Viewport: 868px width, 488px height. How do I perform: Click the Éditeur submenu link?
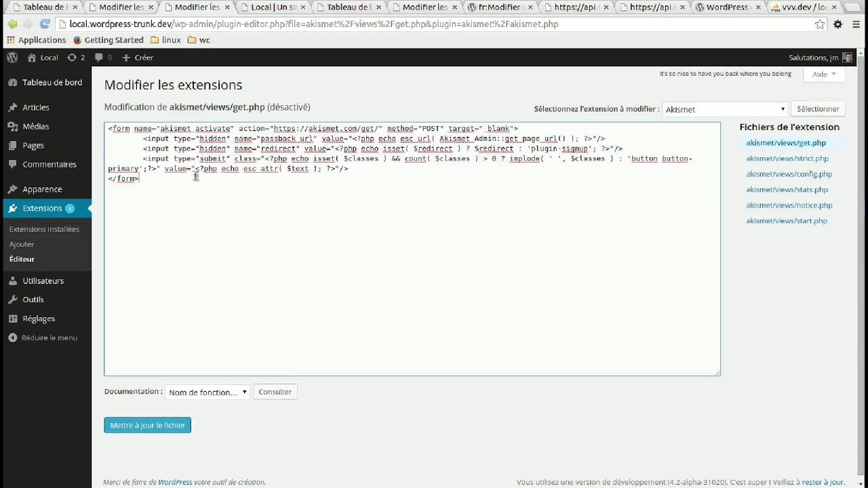click(x=22, y=259)
